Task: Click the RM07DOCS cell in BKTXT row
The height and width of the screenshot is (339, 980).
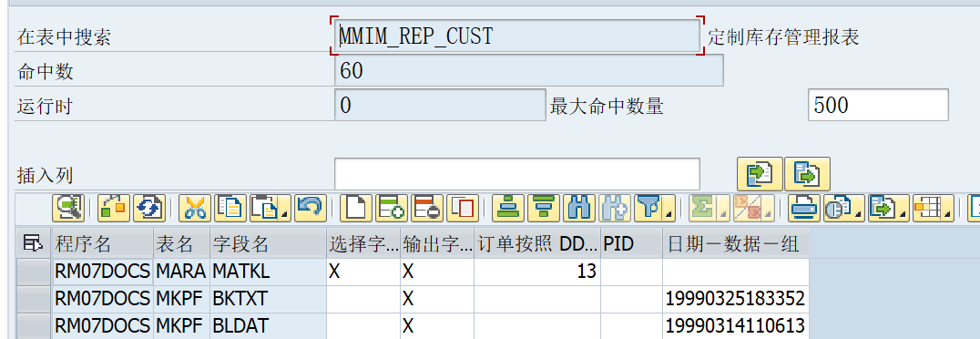Action: [103, 300]
